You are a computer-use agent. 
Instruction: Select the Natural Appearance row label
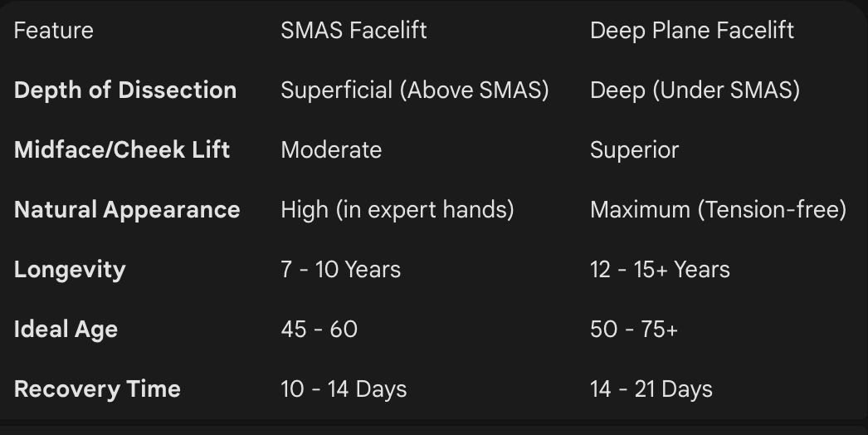127,210
